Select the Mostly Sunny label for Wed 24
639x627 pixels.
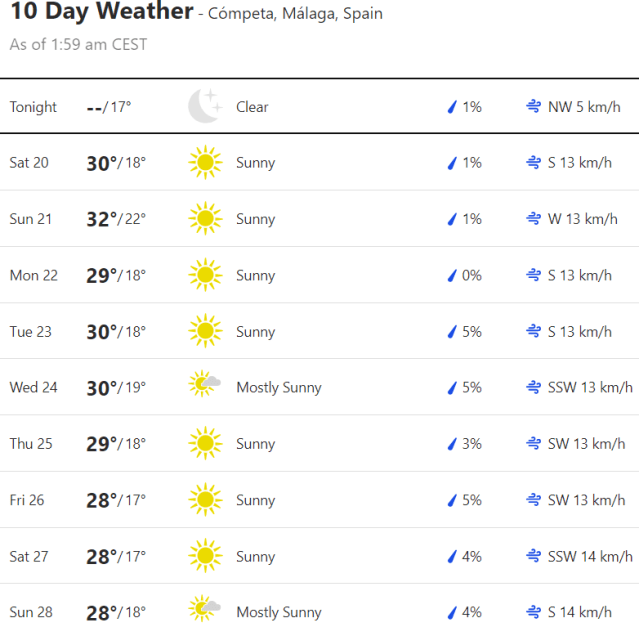(278, 387)
